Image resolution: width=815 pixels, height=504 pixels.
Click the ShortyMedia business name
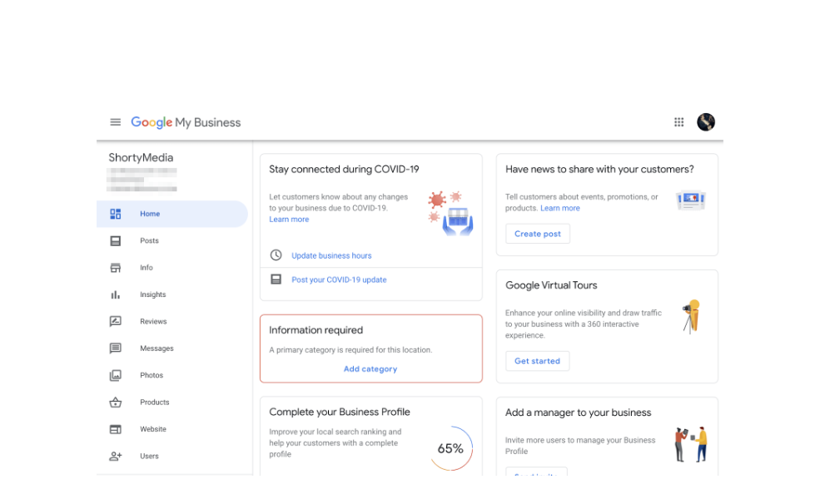point(141,158)
